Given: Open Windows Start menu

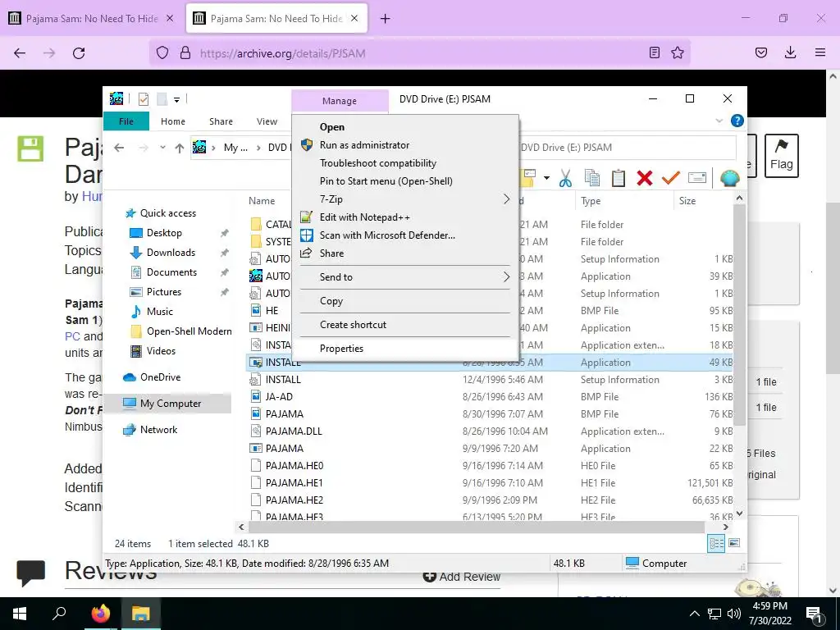Looking at the screenshot, I should click(20, 614).
